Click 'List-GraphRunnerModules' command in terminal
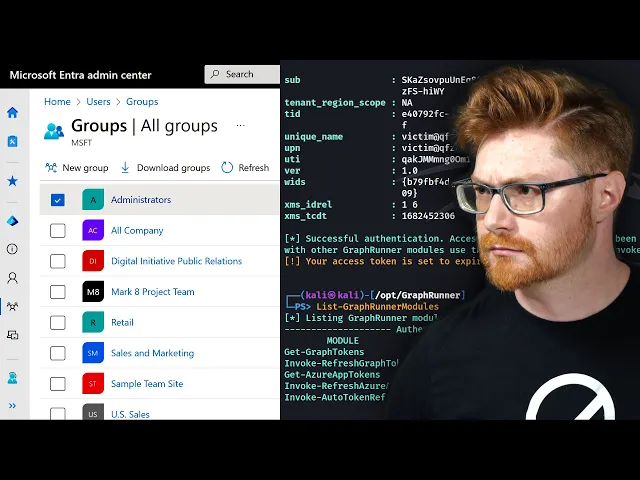Screen dimensions: 640x480 tap(378, 307)
